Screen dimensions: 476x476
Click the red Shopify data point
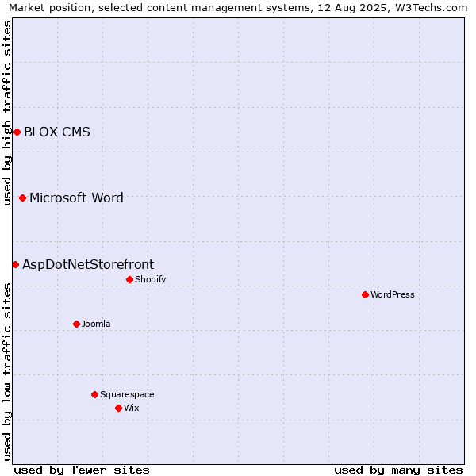(129, 279)
